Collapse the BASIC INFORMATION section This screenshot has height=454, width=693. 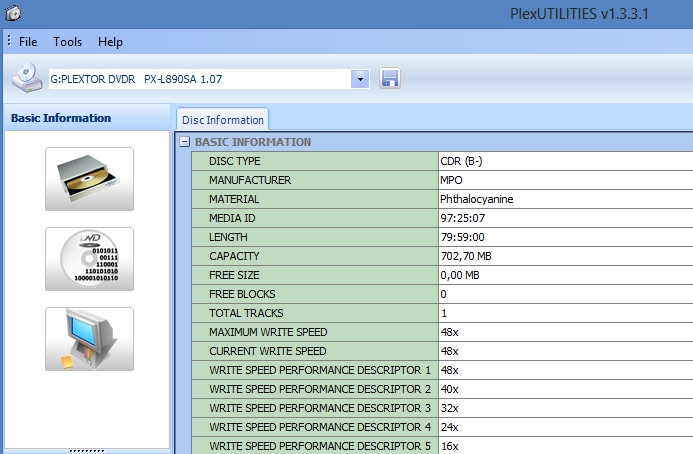185,142
